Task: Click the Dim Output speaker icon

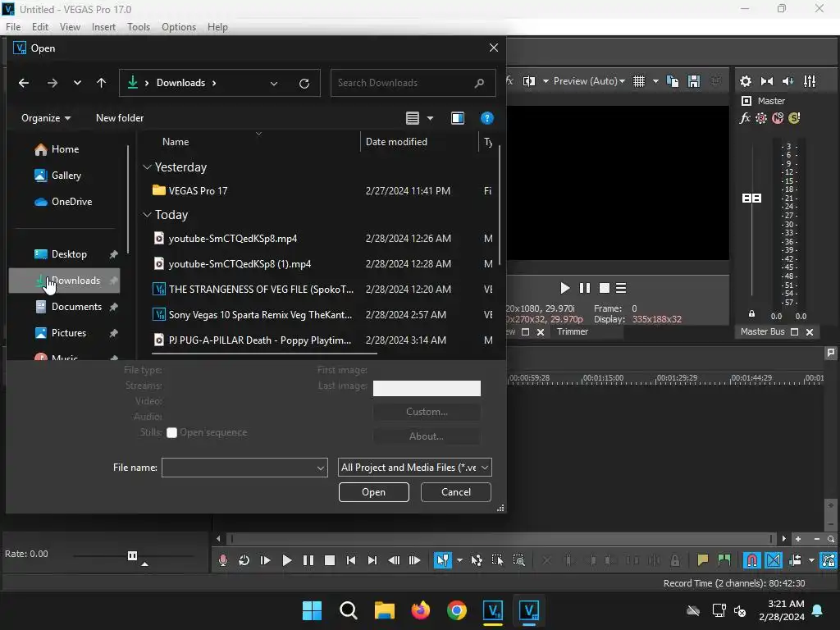Action: [788, 81]
